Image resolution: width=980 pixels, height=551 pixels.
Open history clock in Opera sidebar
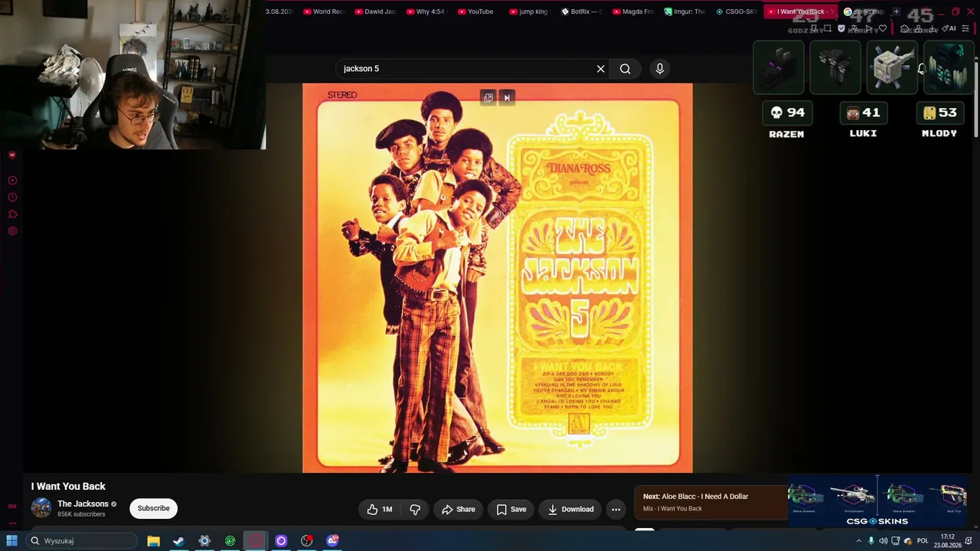pos(12,197)
